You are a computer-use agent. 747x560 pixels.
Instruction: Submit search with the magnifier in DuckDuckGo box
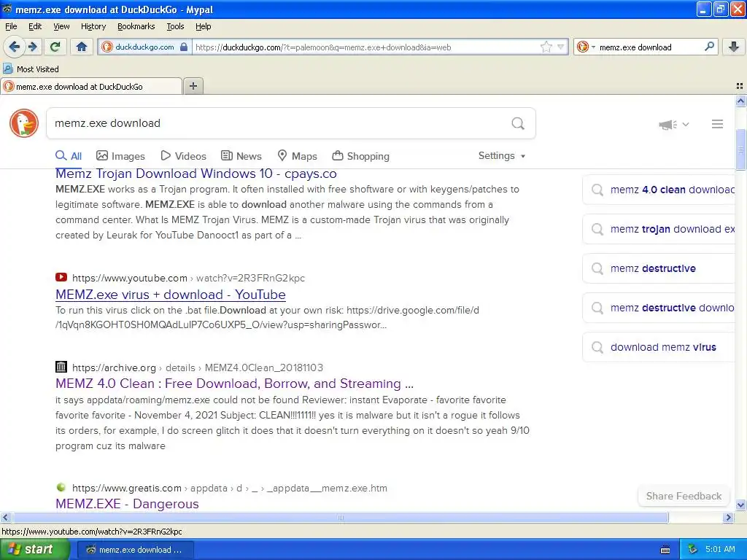518,123
